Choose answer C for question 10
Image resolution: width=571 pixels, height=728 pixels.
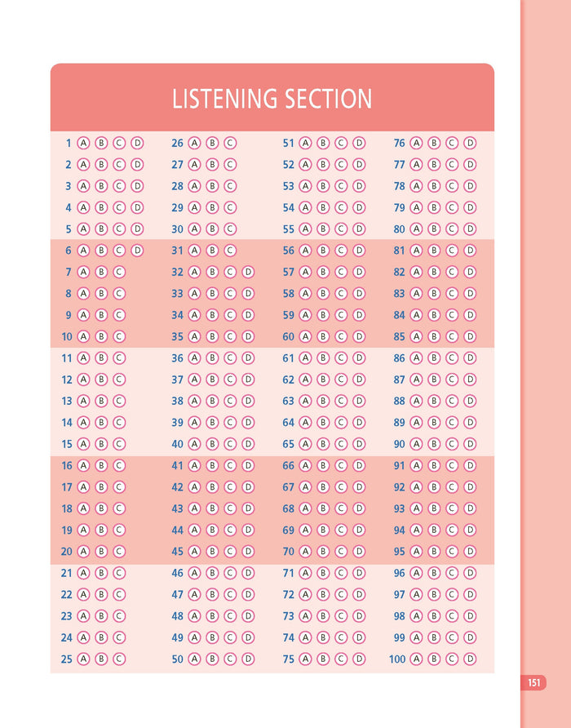pos(119,336)
